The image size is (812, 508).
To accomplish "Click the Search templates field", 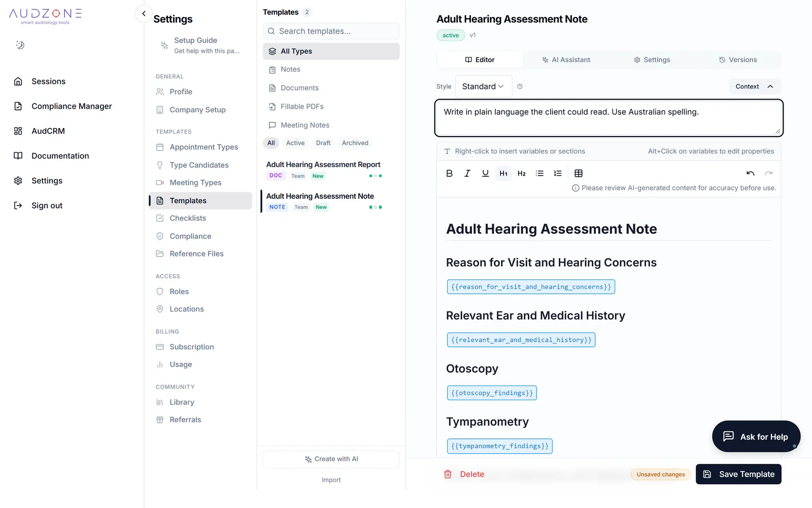I will tap(331, 31).
